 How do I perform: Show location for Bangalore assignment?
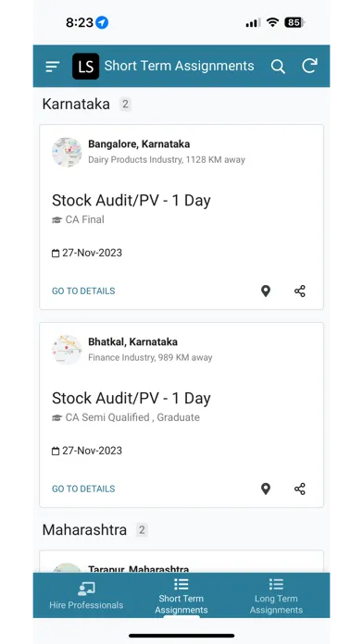(x=266, y=291)
